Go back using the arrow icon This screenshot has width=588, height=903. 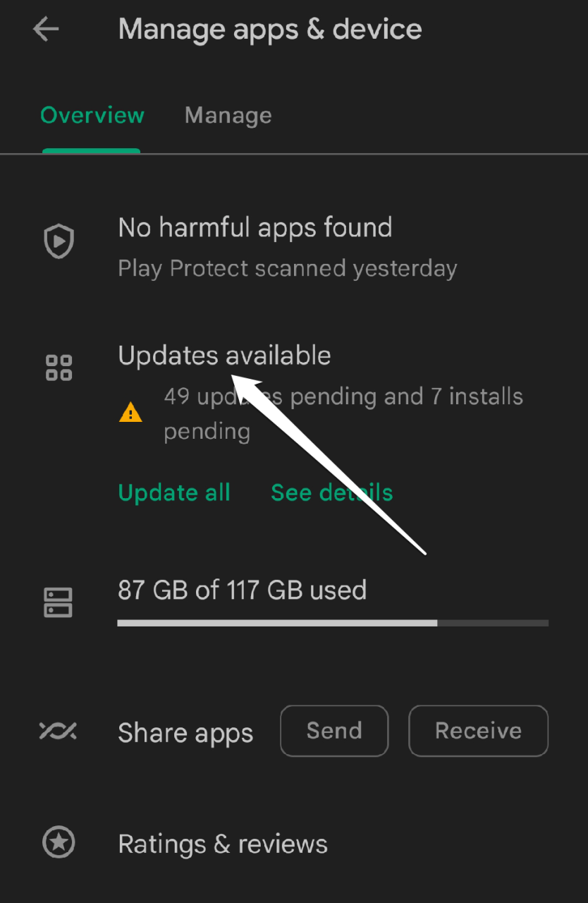click(46, 30)
